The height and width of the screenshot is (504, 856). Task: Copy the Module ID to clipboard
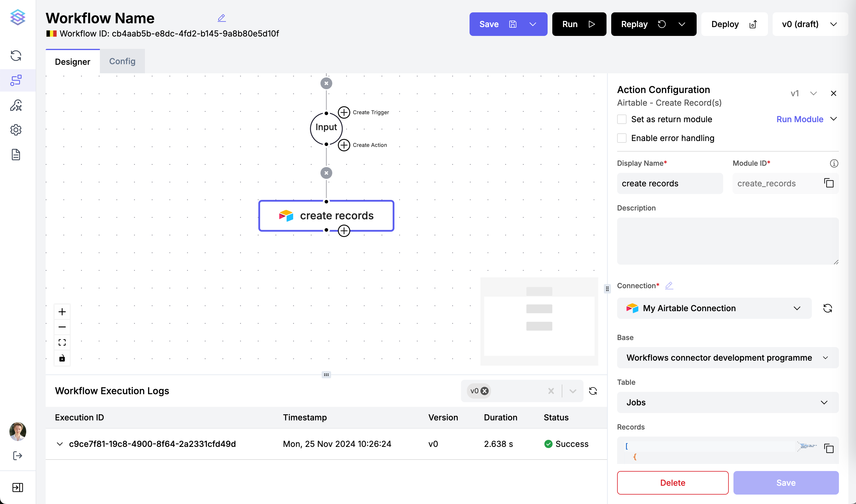829,183
